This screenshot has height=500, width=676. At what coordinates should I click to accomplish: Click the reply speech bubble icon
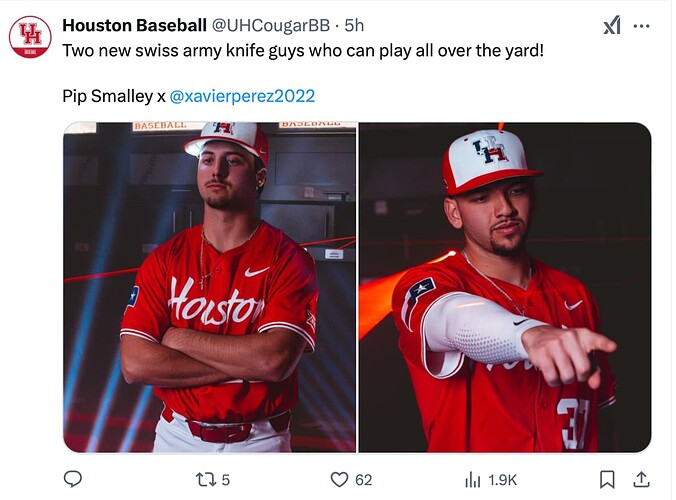tap(72, 479)
